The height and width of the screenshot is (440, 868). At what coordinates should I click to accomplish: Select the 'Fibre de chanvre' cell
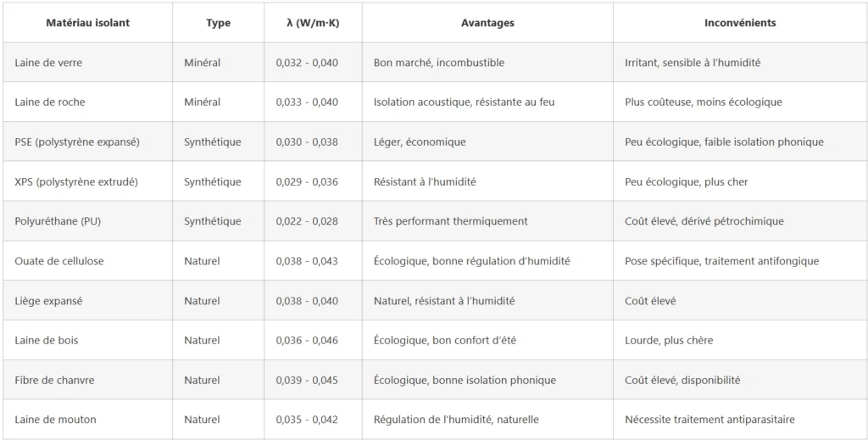point(53,381)
